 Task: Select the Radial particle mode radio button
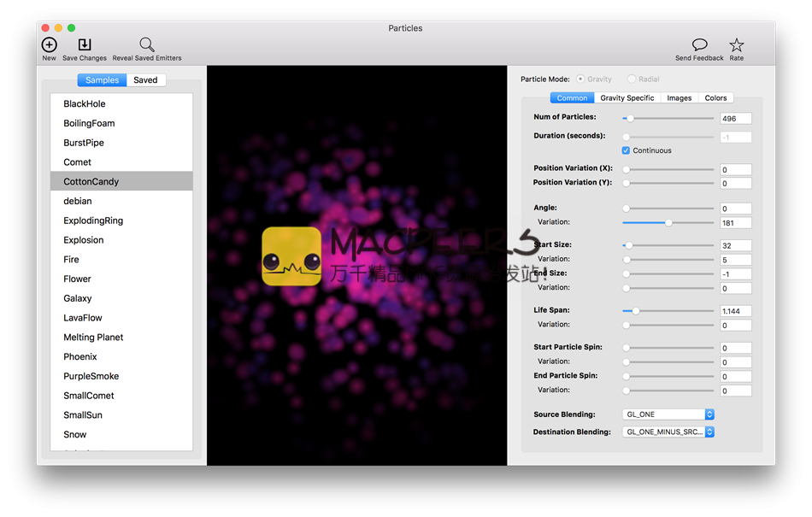pyautogui.click(x=632, y=79)
